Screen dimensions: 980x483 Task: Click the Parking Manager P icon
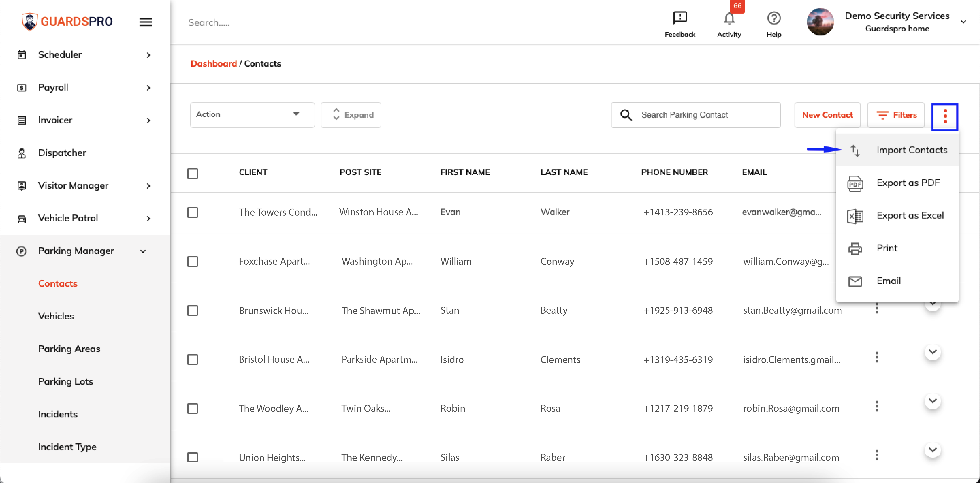[x=21, y=251]
